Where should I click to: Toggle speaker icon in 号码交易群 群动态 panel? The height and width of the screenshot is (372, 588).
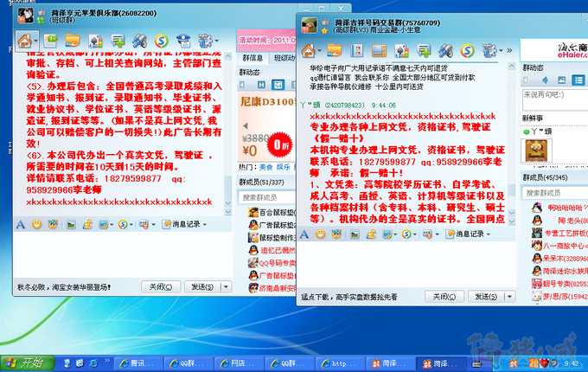coord(545,80)
